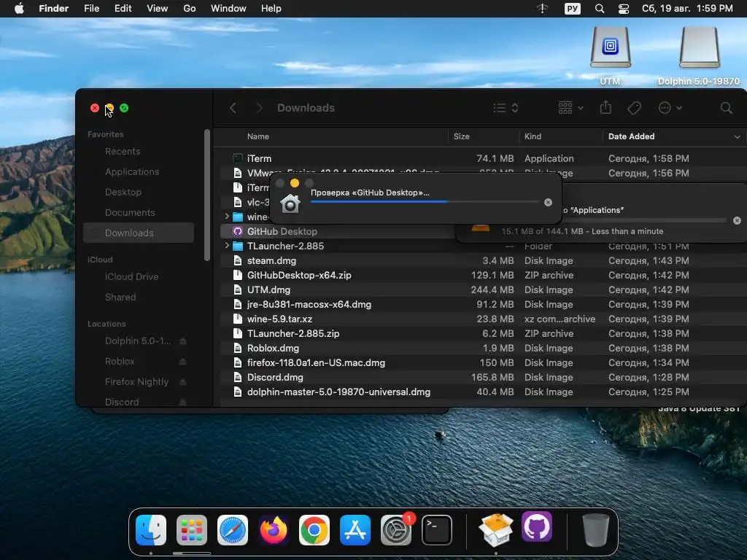Eject the Firefox Nightly sidebar volume
This screenshot has height=560, width=747.
pos(182,382)
